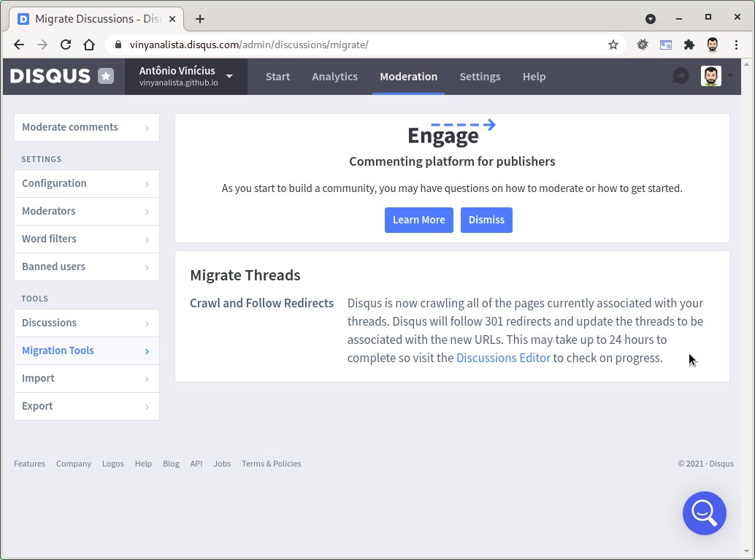The height and width of the screenshot is (560, 755).
Task: Click the blue window extension icon
Action: coord(666,45)
